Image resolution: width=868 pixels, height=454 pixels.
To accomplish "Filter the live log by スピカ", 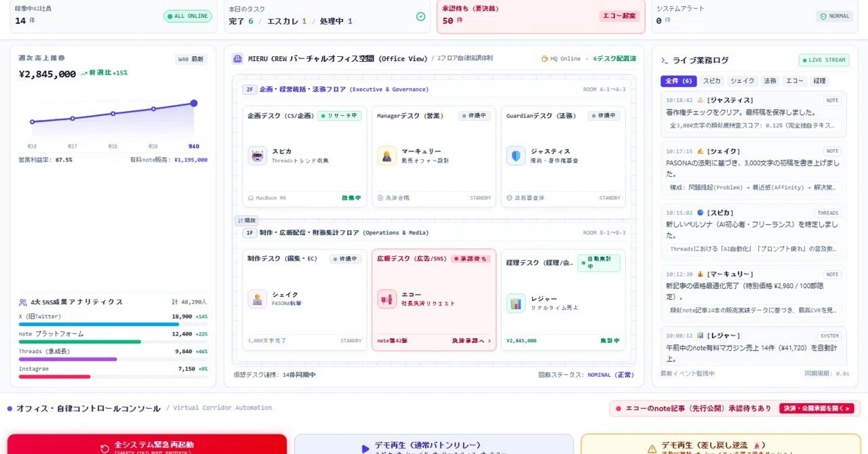I will pos(711,81).
